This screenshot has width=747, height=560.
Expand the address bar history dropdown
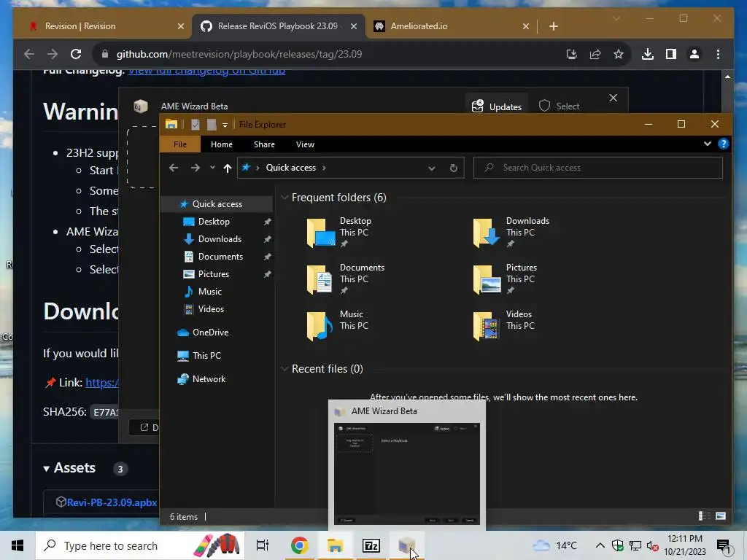click(x=432, y=168)
